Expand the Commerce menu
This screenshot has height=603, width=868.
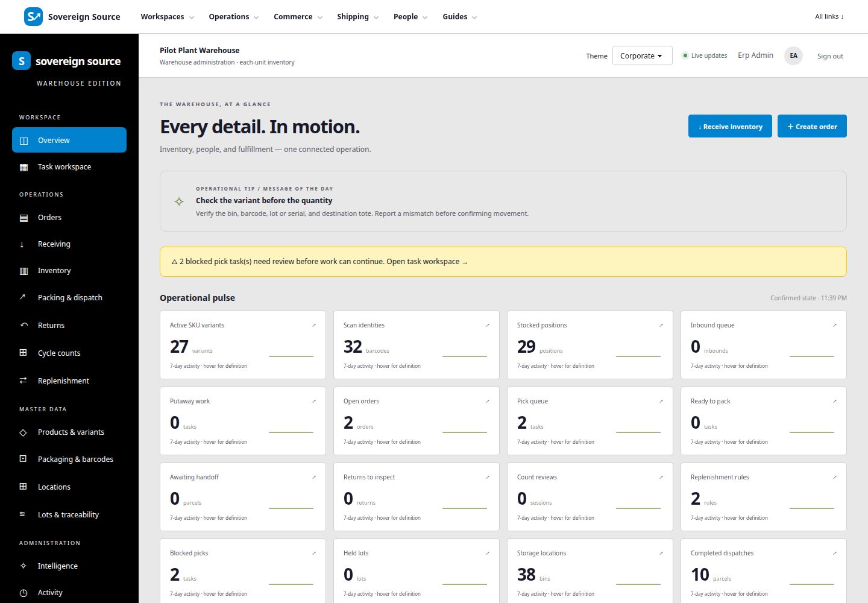point(298,17)
